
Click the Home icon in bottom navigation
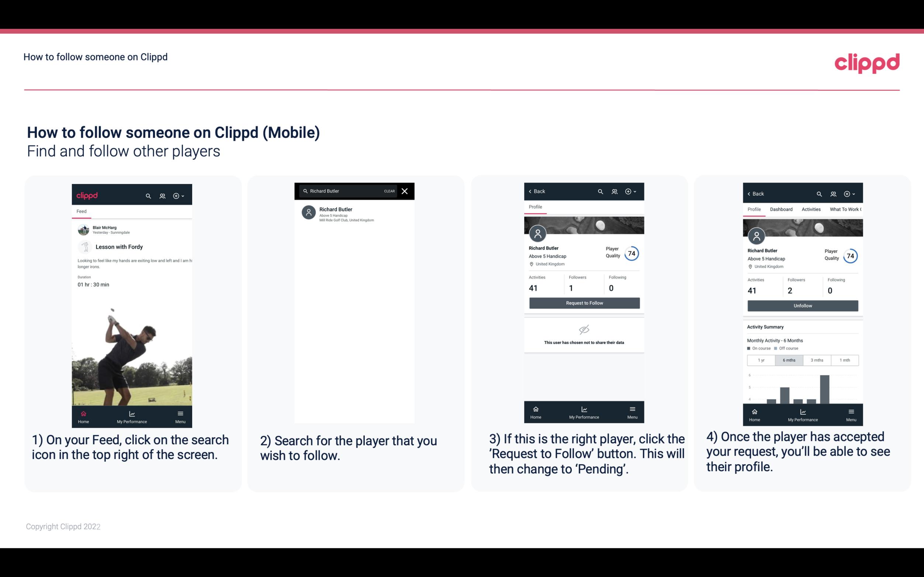click(83, 413)
